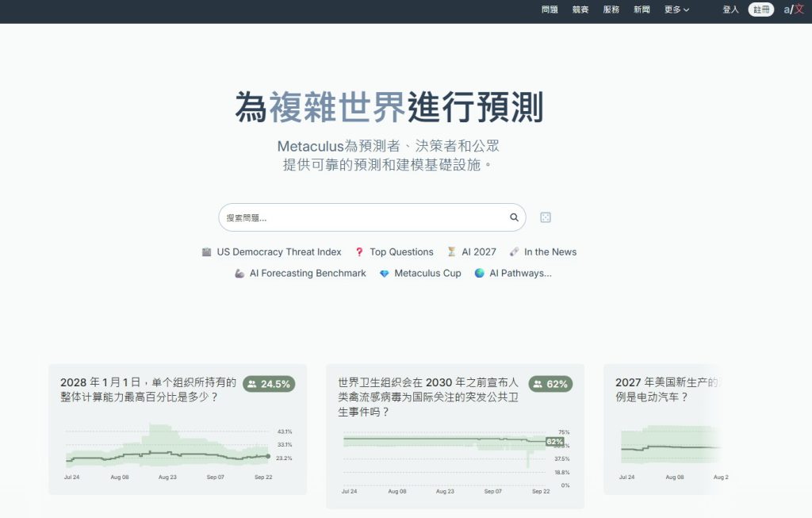Open the 問題 nav menu item

[550, 10]
